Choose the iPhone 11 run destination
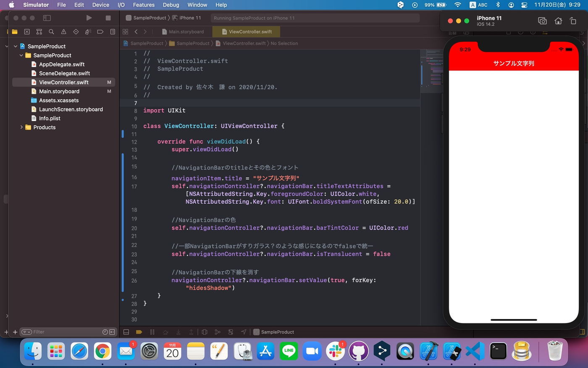The width and height of the screenshot is (588, 368). [x=187, y=18]
